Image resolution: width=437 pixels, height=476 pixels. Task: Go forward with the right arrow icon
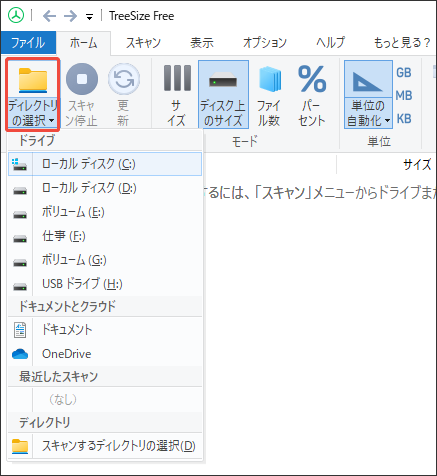point(70,16)
